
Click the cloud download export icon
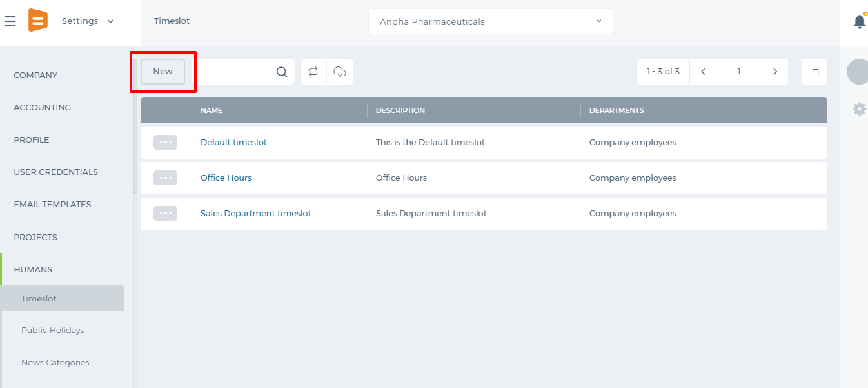[340, 72]
